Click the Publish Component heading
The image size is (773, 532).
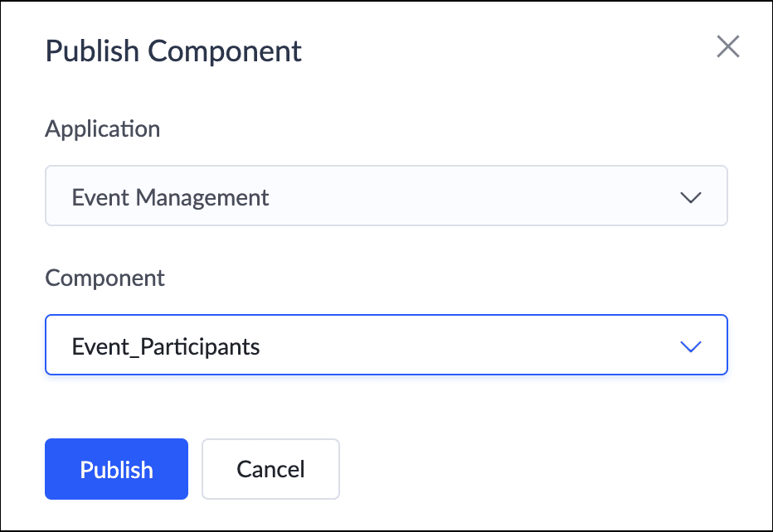coord(173,51)
